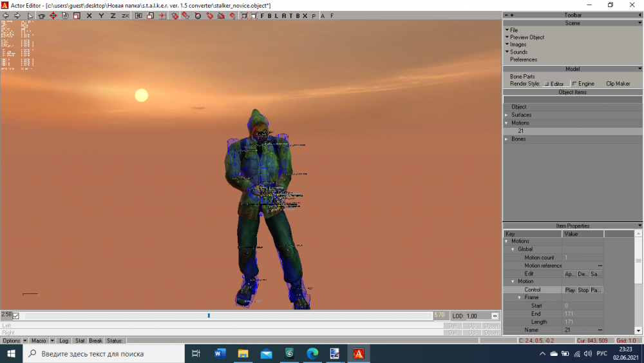
Task: Open the Log panel button
Action: point(64,341)
